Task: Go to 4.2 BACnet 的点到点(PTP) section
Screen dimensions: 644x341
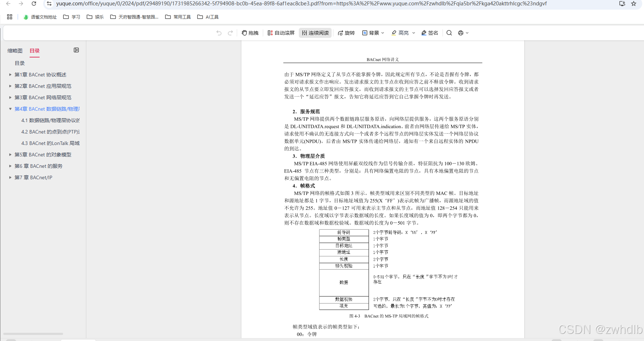Action: tap(50, 132)
